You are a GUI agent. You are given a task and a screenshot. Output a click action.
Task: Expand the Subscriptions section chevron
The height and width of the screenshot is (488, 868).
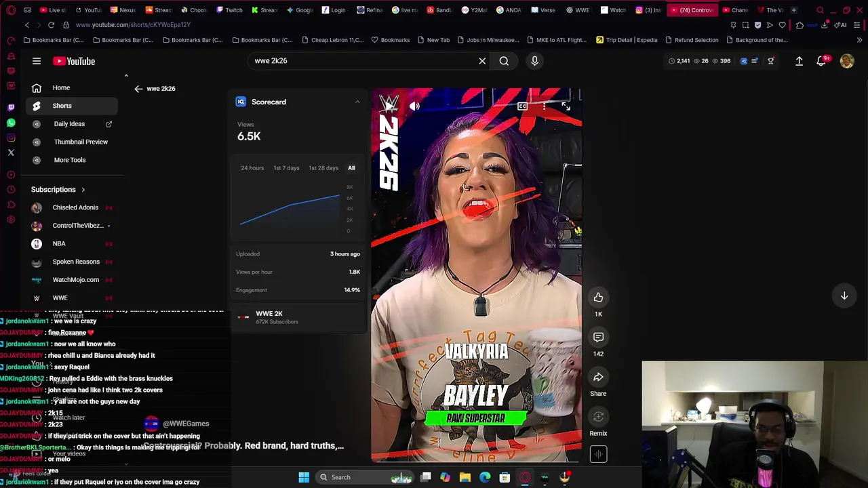coord(83,190)
